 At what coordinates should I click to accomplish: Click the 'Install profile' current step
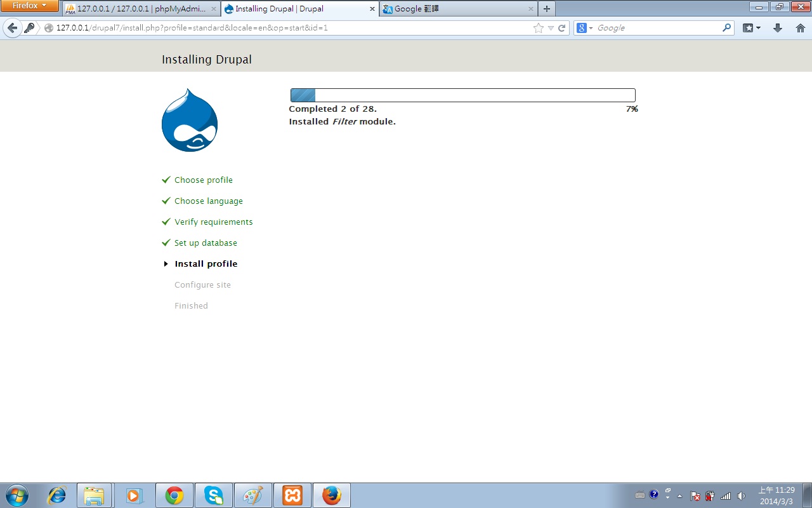(206, 264)
